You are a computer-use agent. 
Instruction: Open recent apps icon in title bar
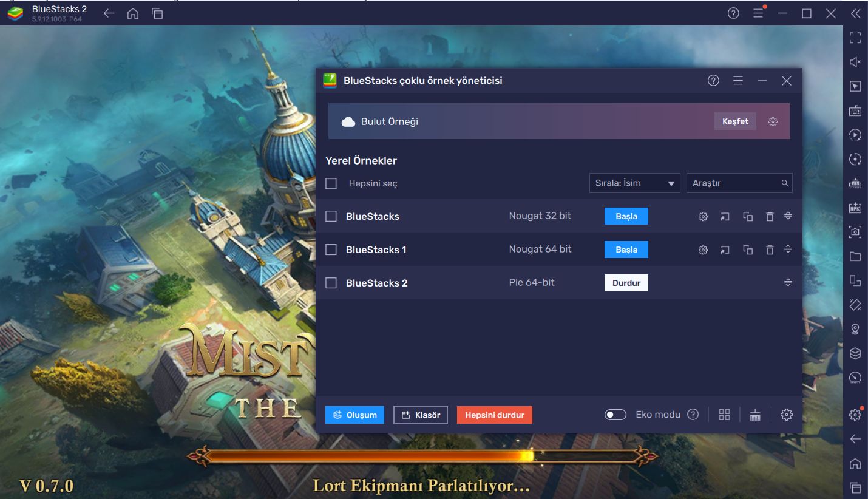(x=157, y=13)
